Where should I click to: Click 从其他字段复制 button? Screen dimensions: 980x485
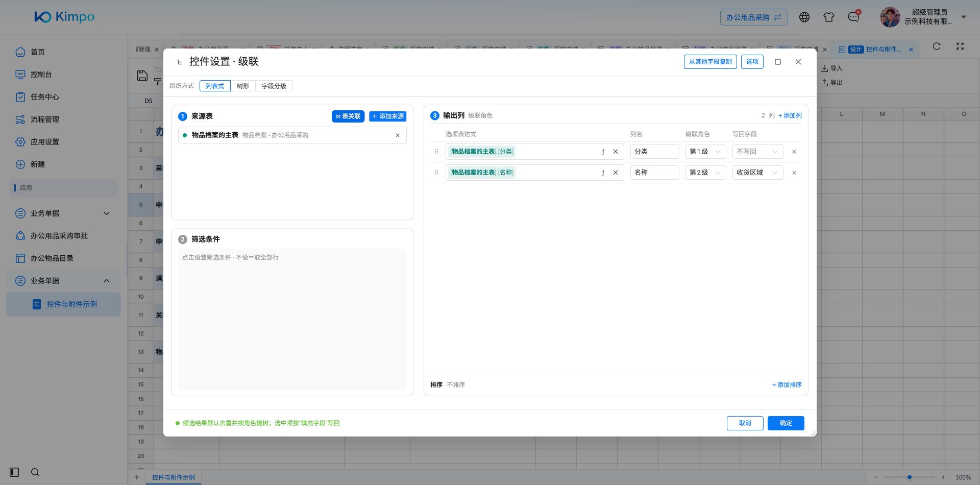(710, 62)
